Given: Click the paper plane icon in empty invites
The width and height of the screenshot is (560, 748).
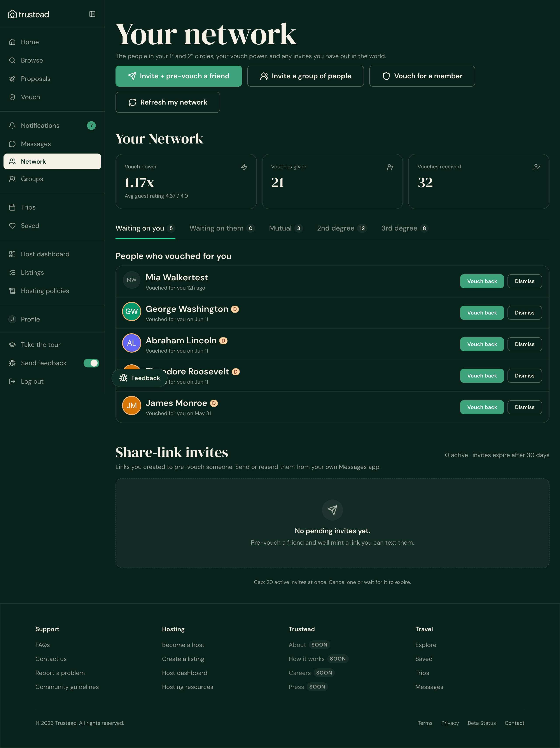Looking at the screenshot, I should 332,510.
